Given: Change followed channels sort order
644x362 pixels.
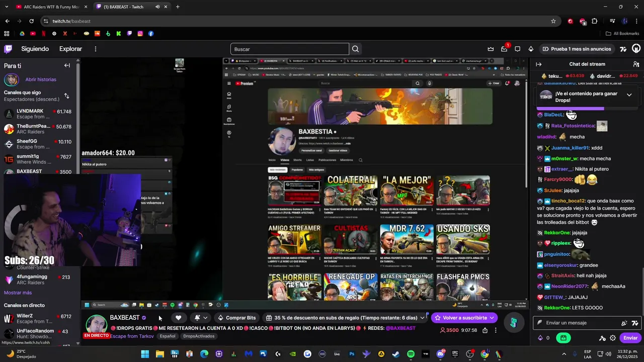Looking at the screenshot, I should (x=66, y=96).
